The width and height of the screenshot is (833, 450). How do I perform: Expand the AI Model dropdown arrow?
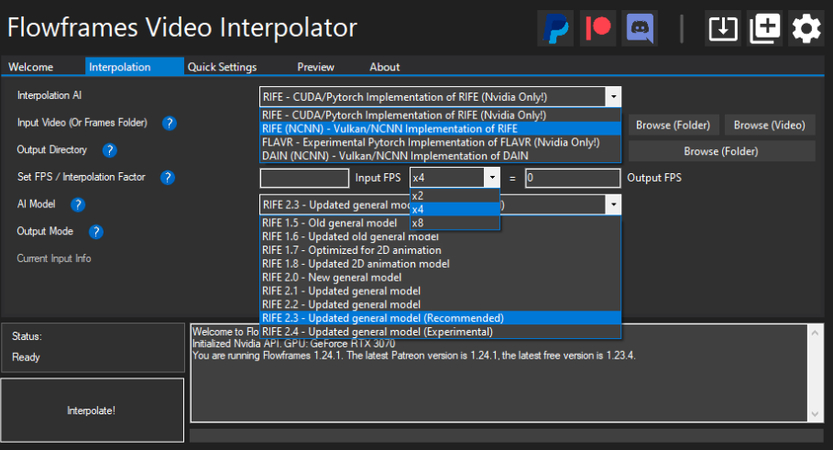(x=613, y=205)
